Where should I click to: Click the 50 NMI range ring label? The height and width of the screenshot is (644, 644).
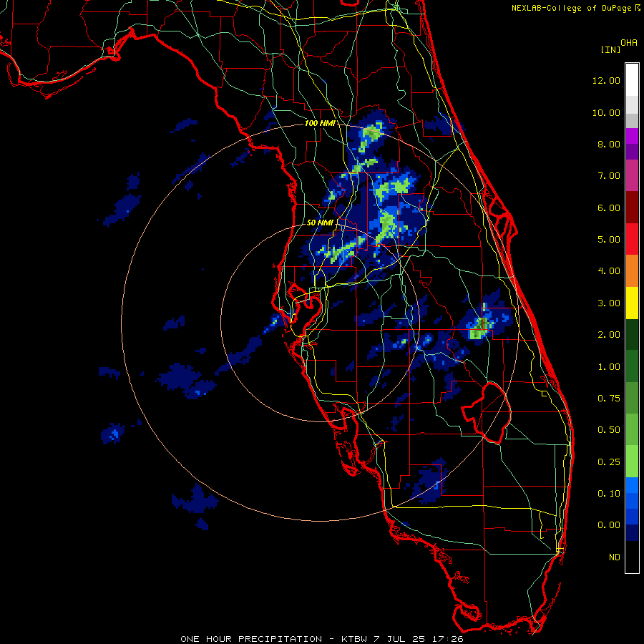click(x=320, y=223)
